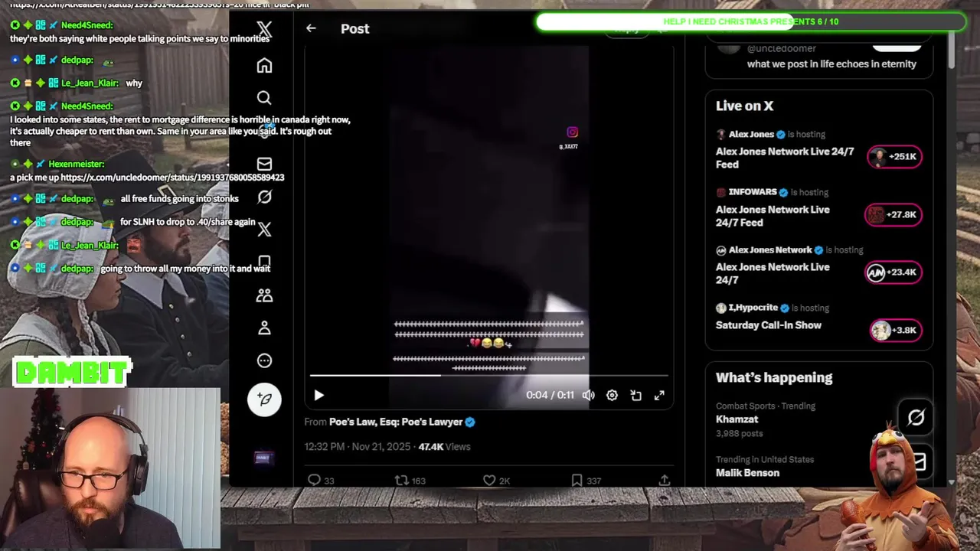
Task: Click Hexenmeister username in chat
Action: pos(76,164)
